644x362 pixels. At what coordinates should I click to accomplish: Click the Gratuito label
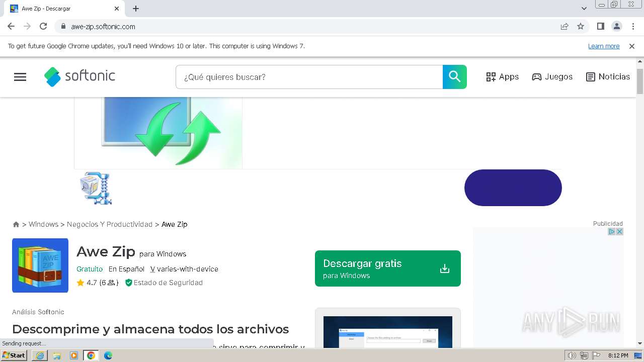click(90, 269)
